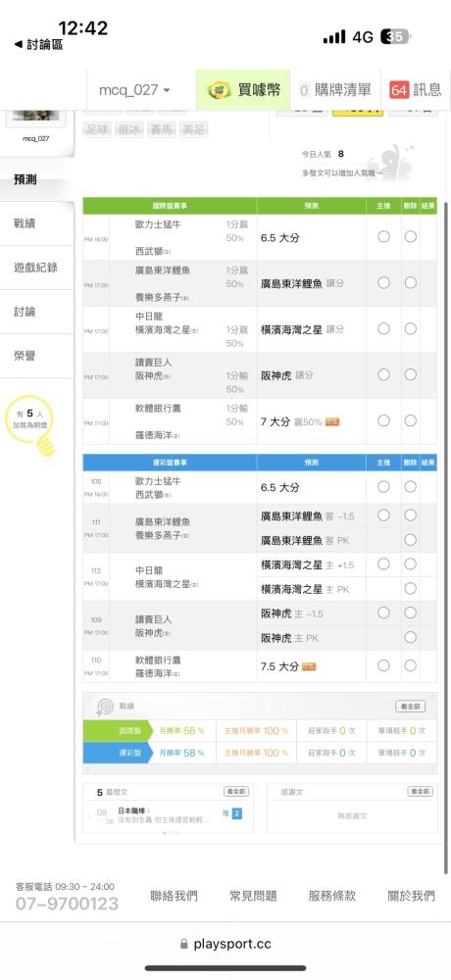Tap the playsport.cc address bar
The width and height of the screenshot is (451, 980).
click(225, 944)
